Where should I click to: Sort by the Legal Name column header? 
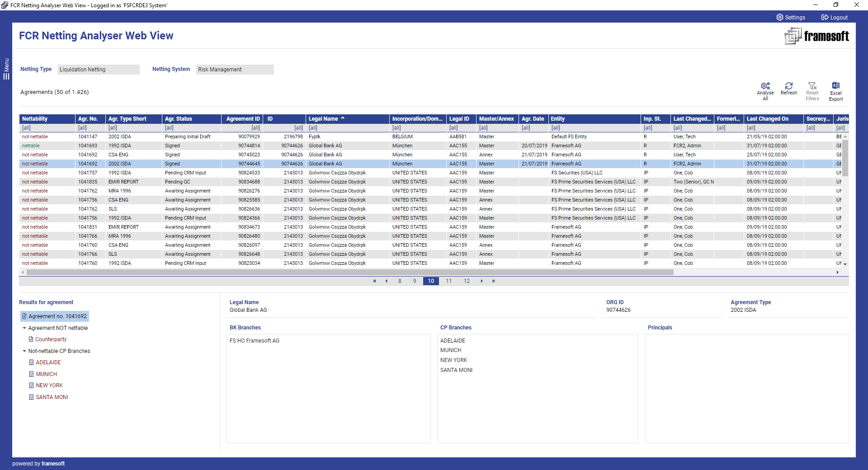347,119
